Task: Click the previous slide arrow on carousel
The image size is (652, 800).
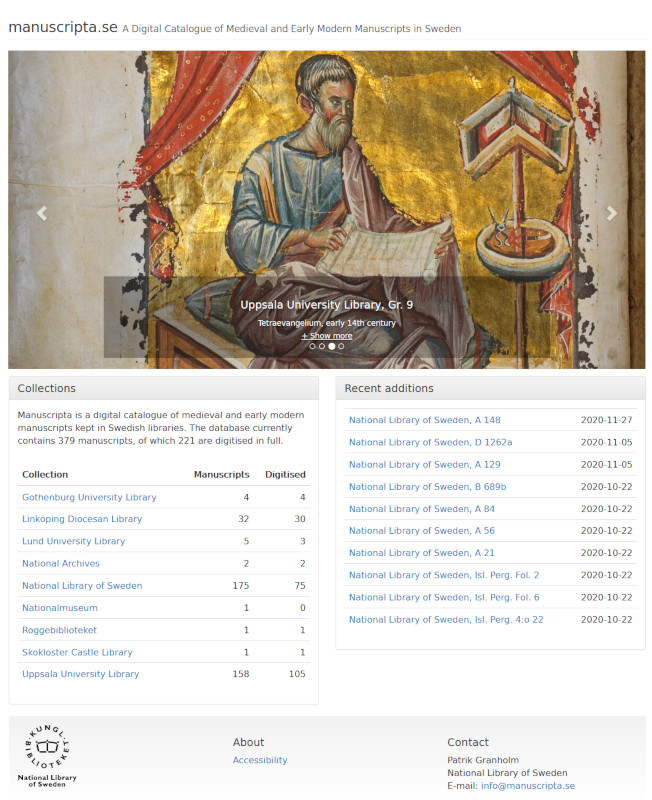Action: click(x=42, y=212)
